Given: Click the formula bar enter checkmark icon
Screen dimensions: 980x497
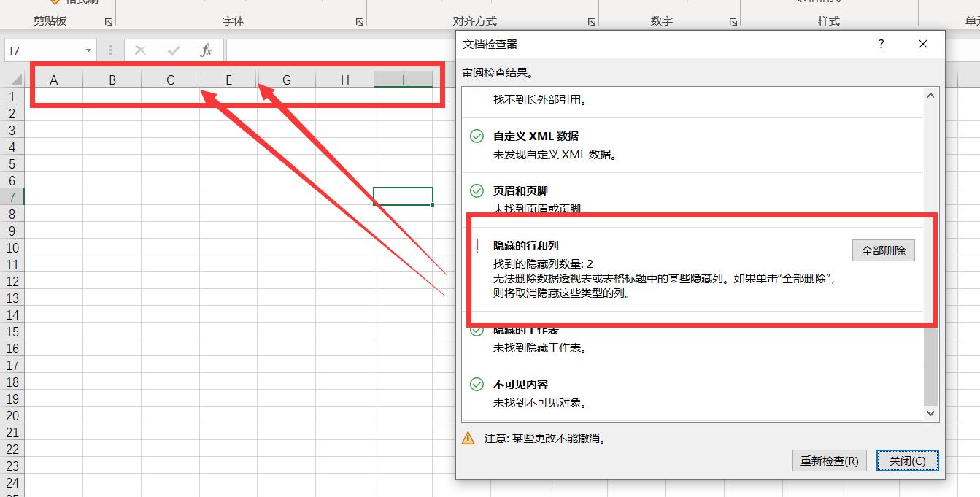Looking at the screenshot, I should pos(174,50).
